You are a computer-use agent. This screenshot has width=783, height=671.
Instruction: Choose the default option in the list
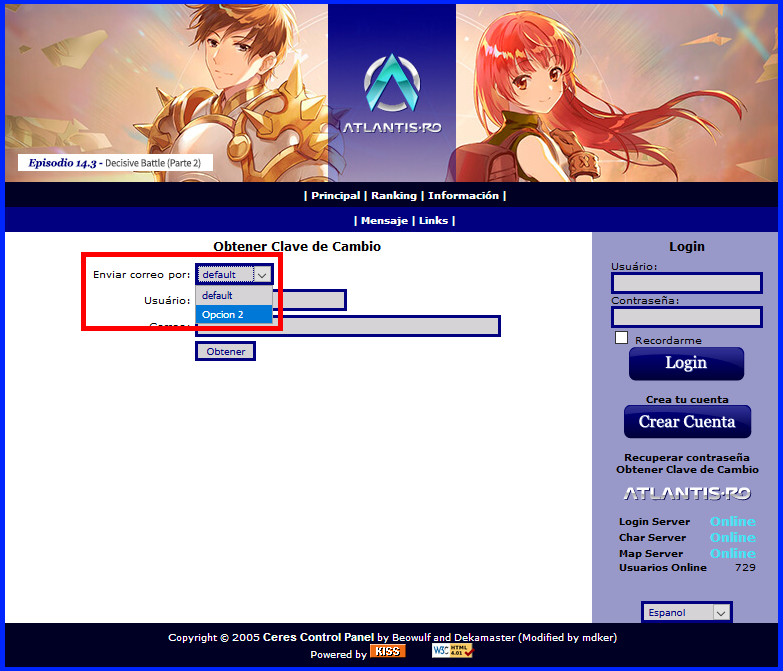click(x=234, y=296)
